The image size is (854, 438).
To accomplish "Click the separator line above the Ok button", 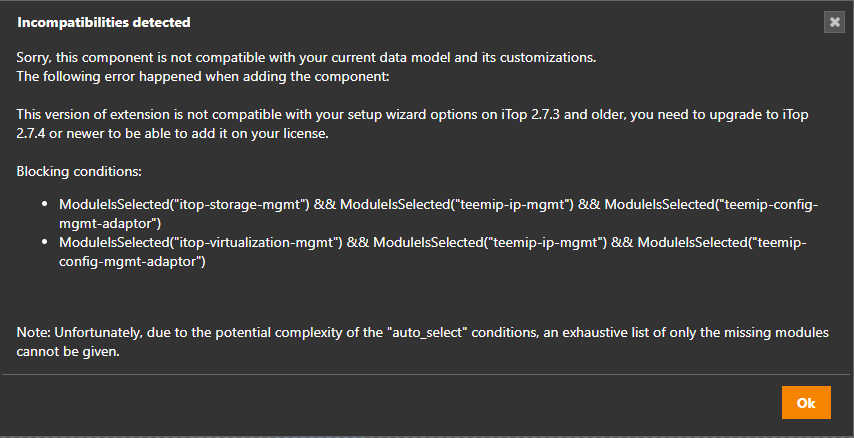I will point(426,374).
